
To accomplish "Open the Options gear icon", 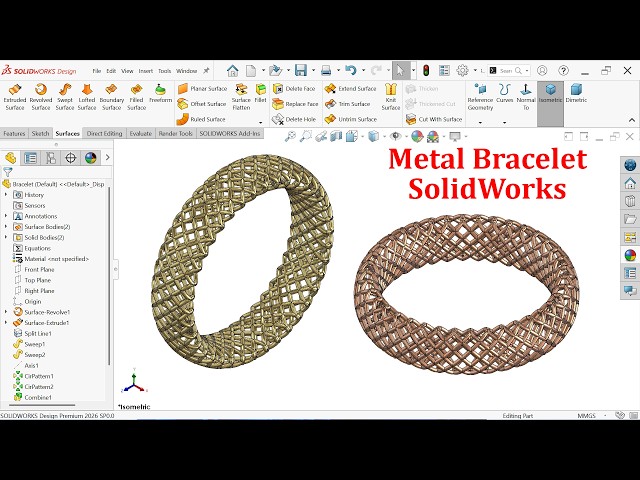I will click(x=462, y=71).
